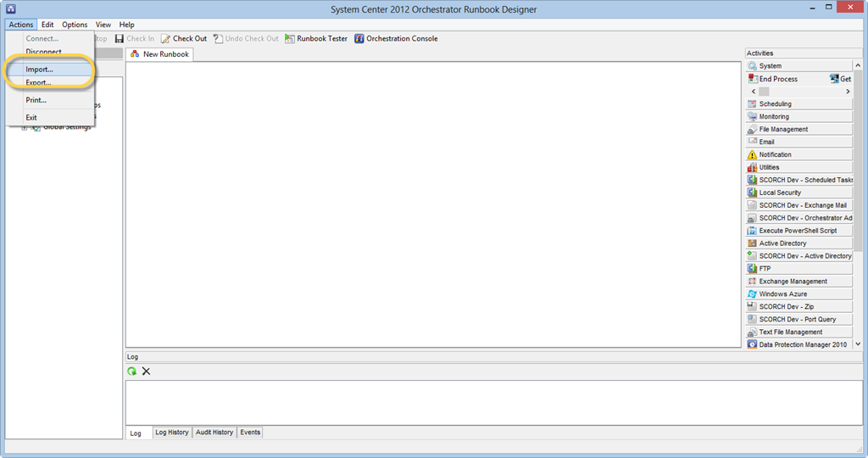
Task: Select End Process activity icon
Action: click(x=753, y=79)
